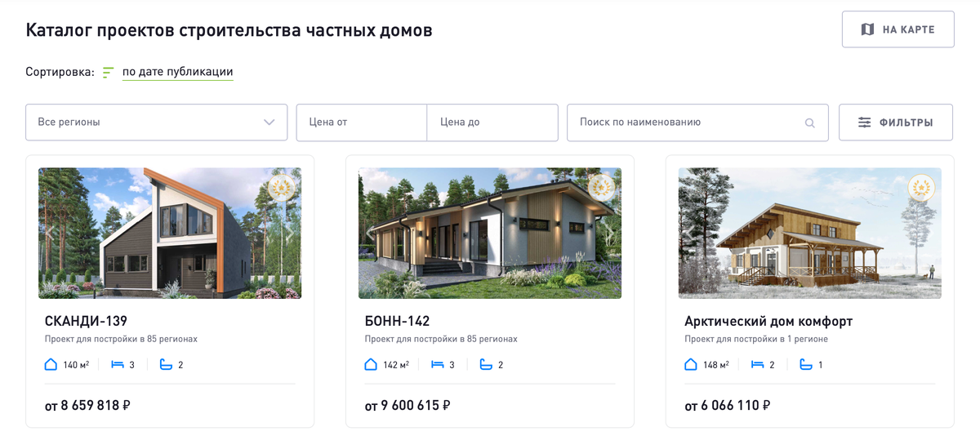Show next photo arrow on СКАНДИ-139 card
Image resolution: width=980 pixels, height=445 pixels.
point(289,234)
